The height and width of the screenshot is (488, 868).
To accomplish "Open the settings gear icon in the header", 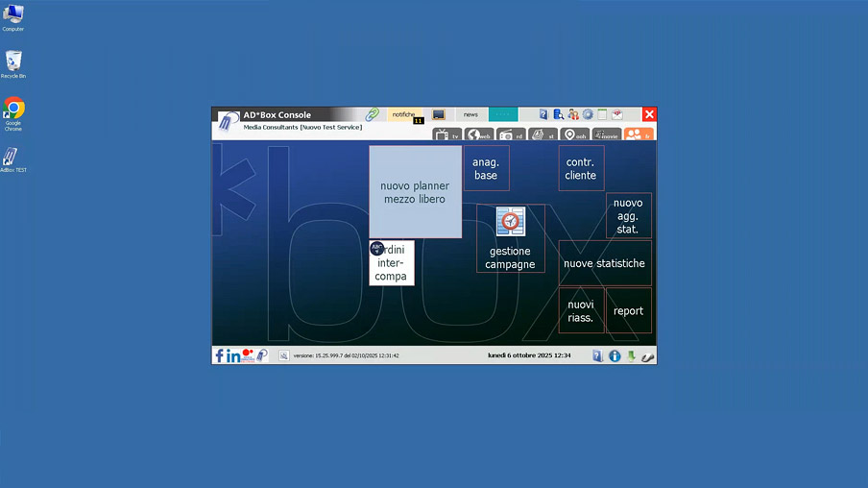I will [588, 114].
